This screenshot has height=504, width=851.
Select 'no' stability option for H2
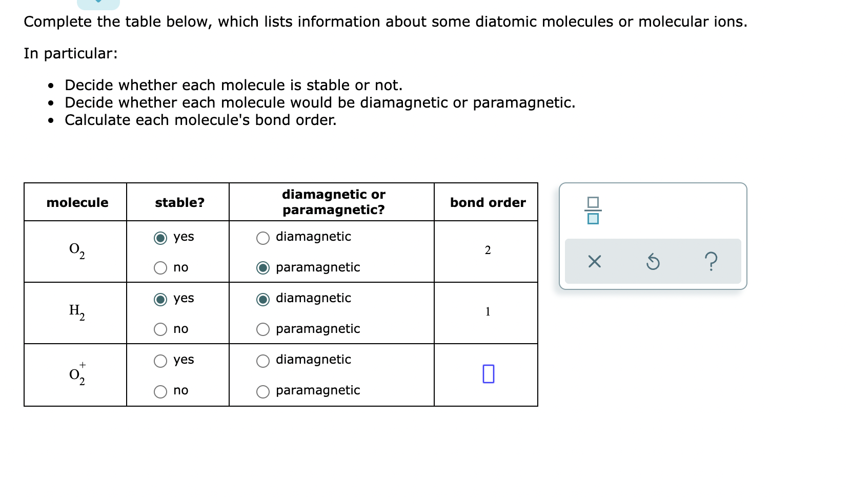[160, 329]
